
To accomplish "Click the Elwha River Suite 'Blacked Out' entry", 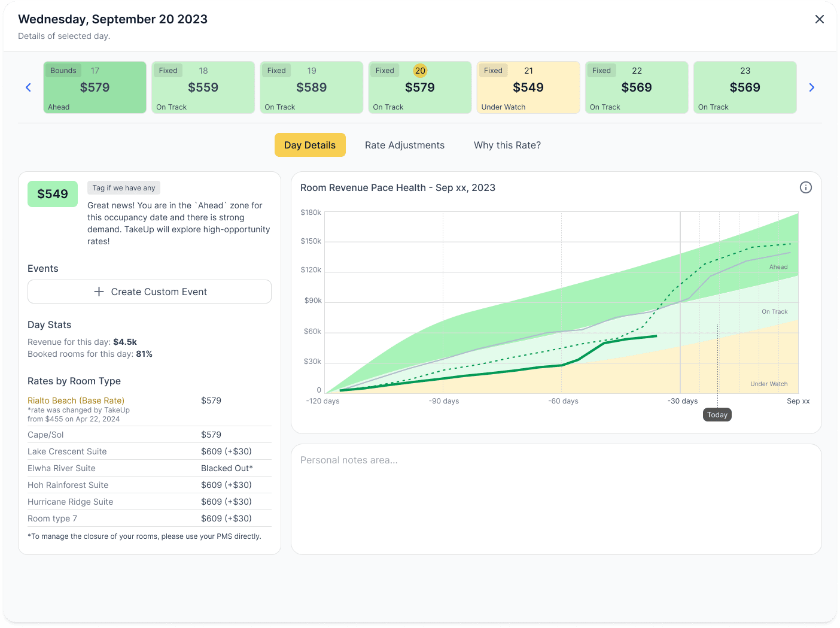I will click(x=227, y=468).
